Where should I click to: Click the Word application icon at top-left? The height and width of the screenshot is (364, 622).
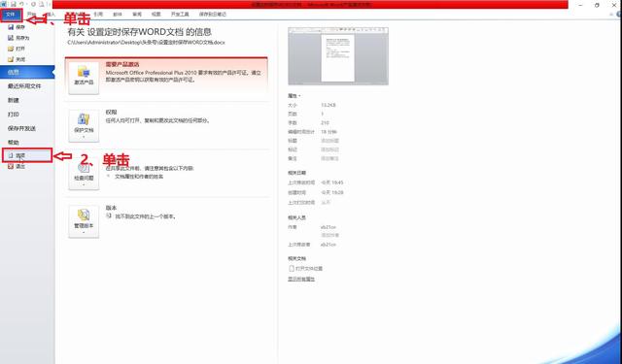click(x=4, y=4)
